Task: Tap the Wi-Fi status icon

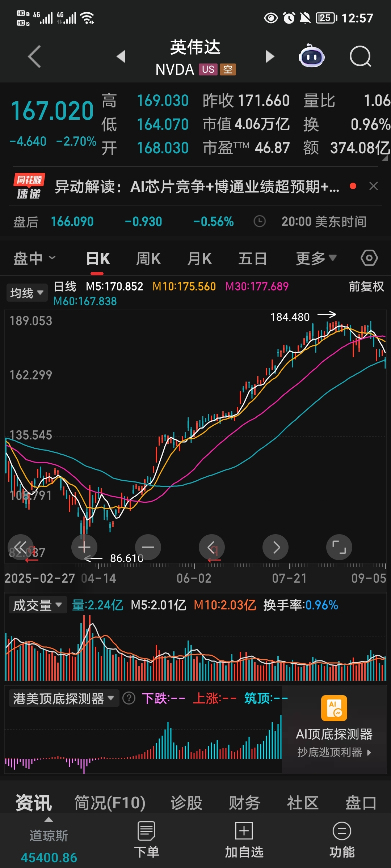Action: click(87, 18)
